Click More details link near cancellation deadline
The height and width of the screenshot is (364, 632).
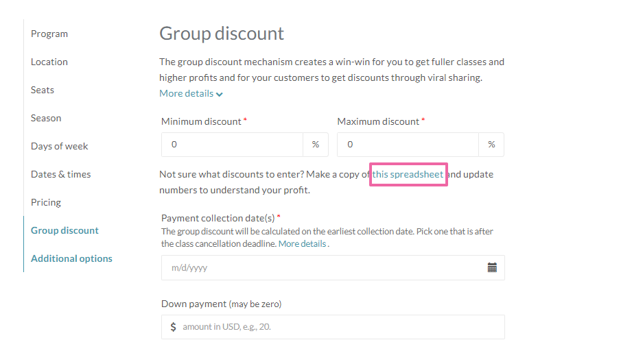[302, 243]
